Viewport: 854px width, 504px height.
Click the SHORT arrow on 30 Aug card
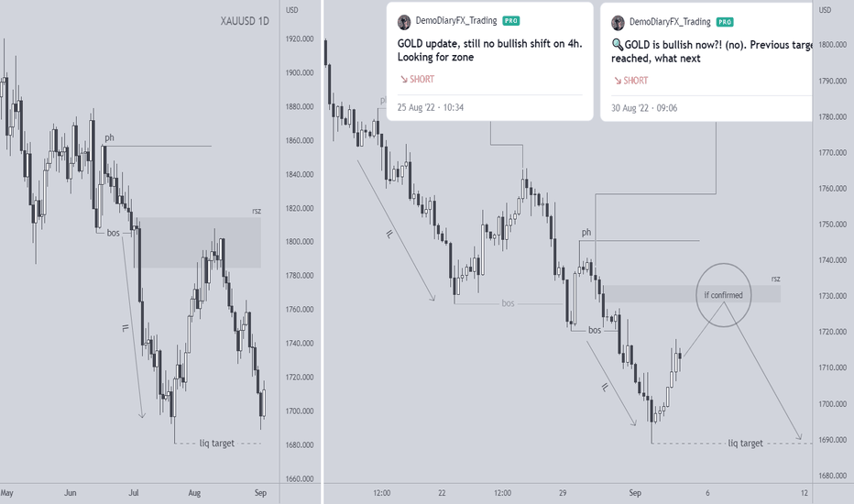click(618, 81)
